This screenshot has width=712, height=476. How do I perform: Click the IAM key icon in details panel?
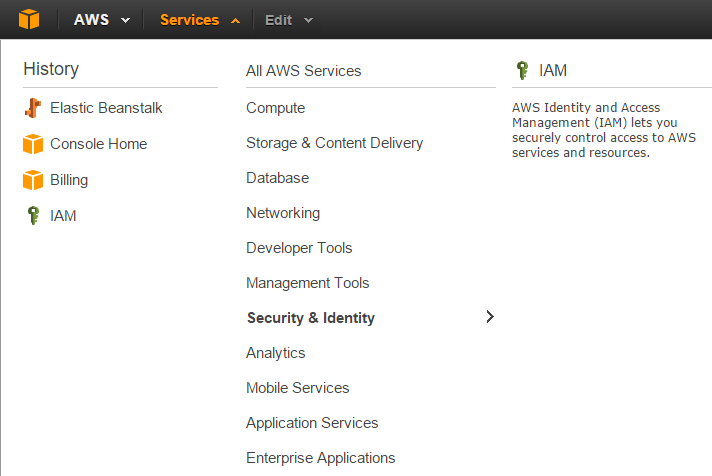[x=521, y=71]
